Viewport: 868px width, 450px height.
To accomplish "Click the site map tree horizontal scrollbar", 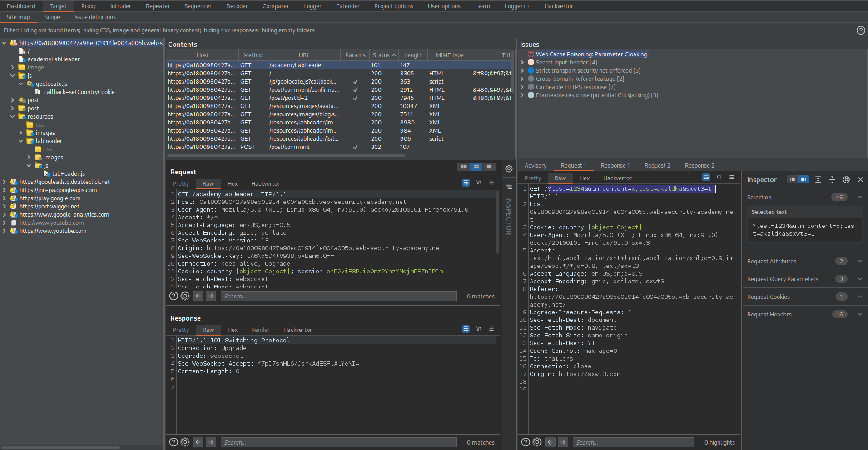I will pos(60,447).
